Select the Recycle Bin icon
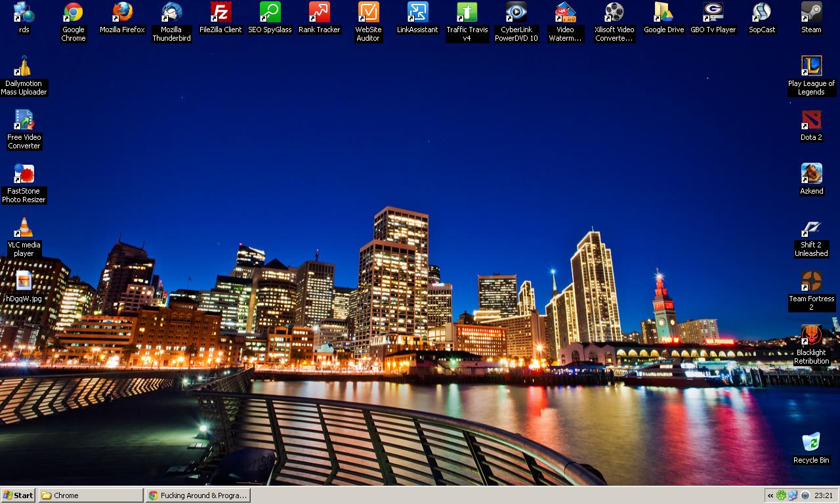Screen dimensions: 840x504 click(811, 444)
